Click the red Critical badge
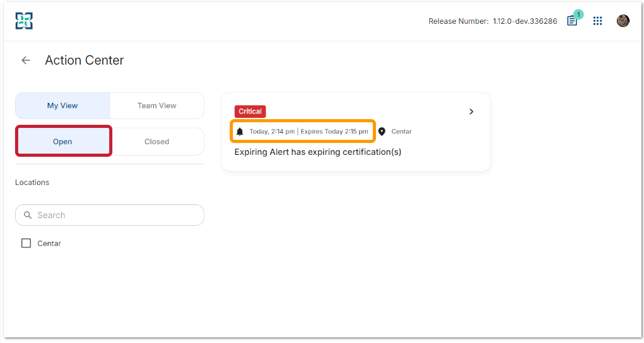 pyautogui.click(x=250, y=112)
